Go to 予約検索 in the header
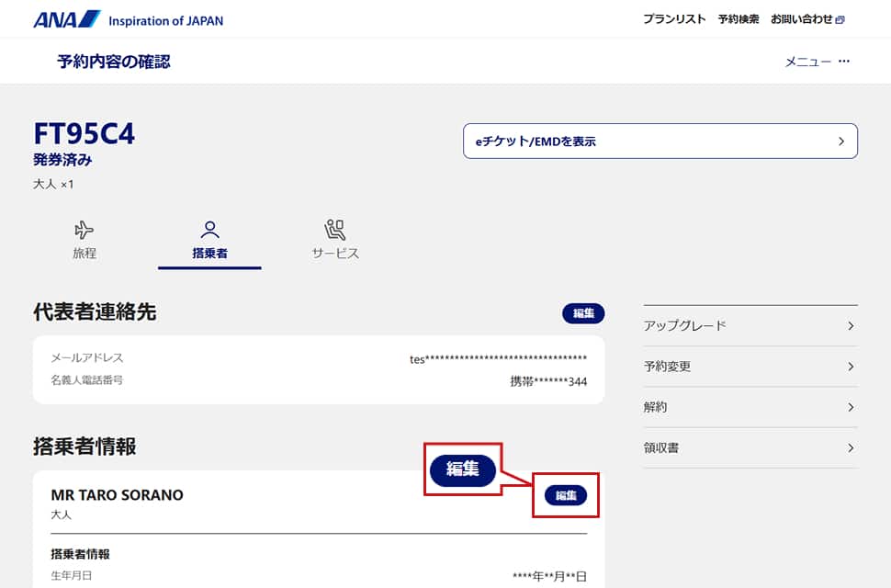Screen dimensions: 891x588 739,19
